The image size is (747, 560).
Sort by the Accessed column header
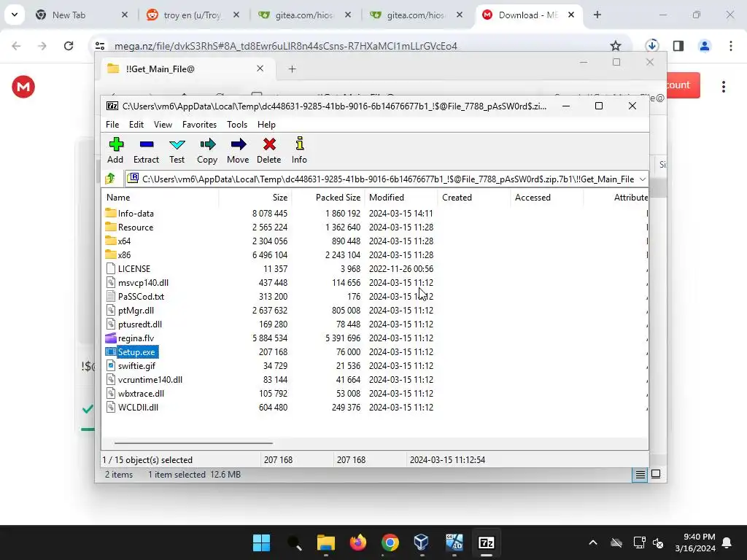[x=547, y=197]
